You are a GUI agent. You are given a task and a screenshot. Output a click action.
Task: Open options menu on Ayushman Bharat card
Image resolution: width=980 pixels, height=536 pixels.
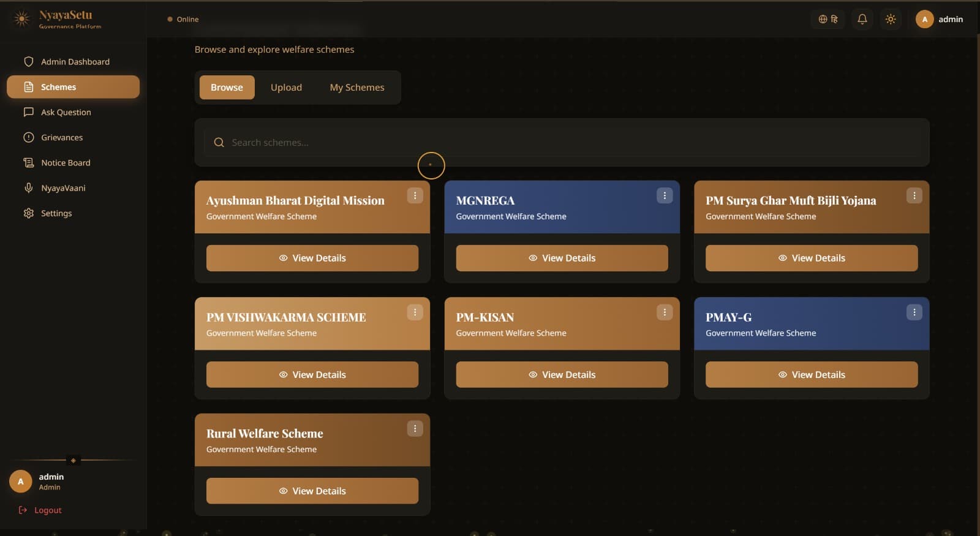coord(415,195)
